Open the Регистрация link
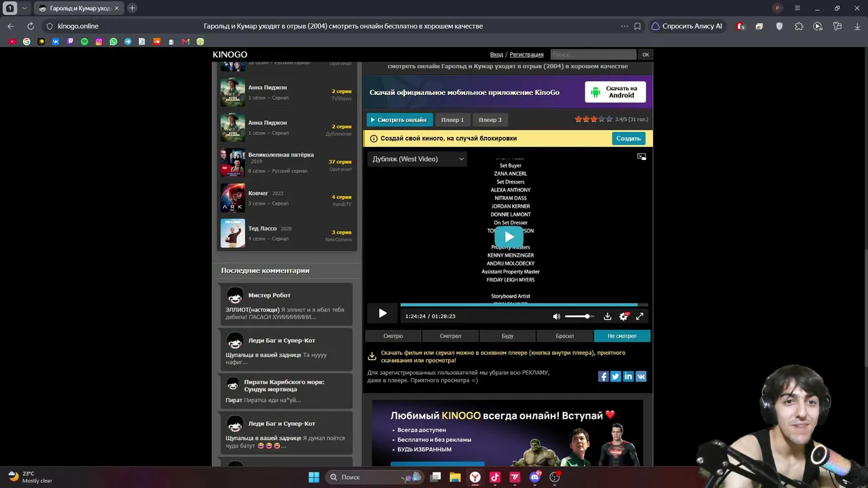The image size is (868, 488). [x=526, y=55]
